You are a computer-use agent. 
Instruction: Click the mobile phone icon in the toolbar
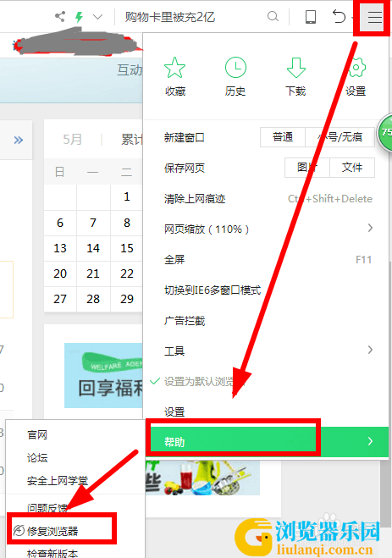tap(311, 17)
